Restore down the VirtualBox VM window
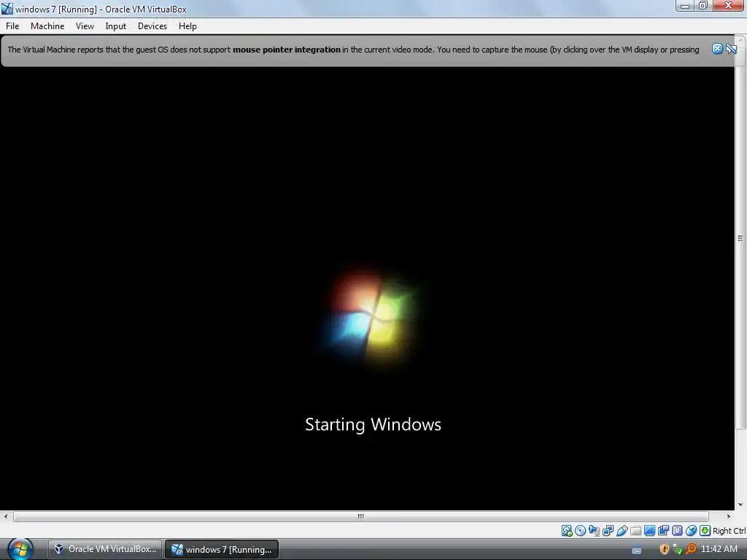This screenshot has height=560, width=747. tap(703, 6)
